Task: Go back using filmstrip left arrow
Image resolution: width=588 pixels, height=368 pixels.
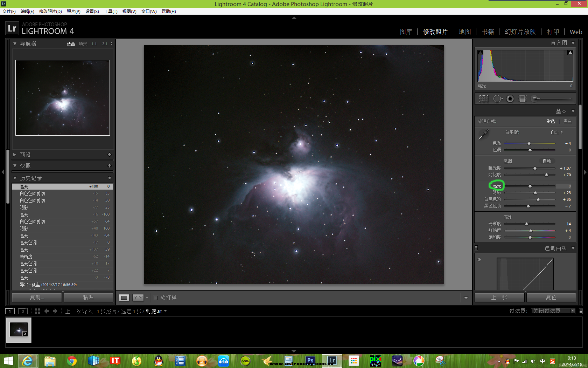Action: click(x=47, y=311)
